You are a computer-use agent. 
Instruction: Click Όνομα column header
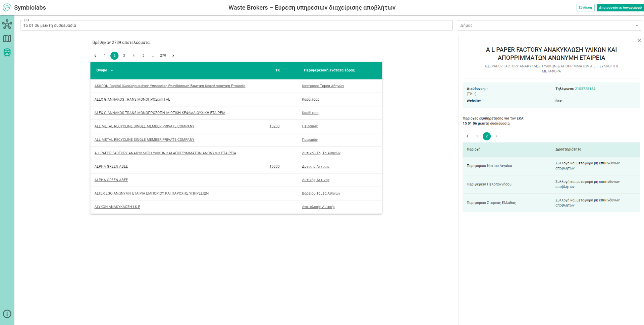click(102, 70)
